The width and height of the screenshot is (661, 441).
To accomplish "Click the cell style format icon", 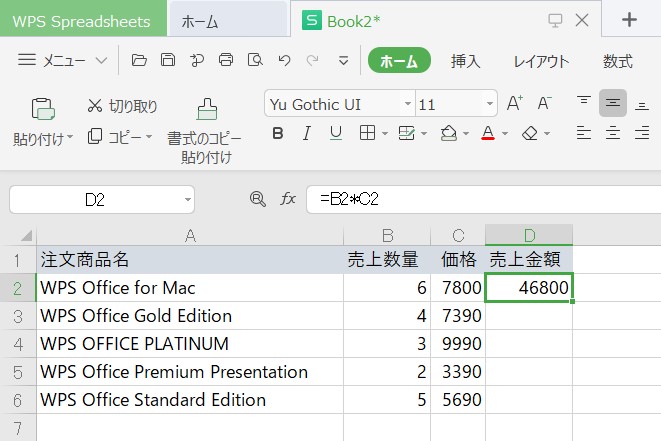I will click(406, 133).
